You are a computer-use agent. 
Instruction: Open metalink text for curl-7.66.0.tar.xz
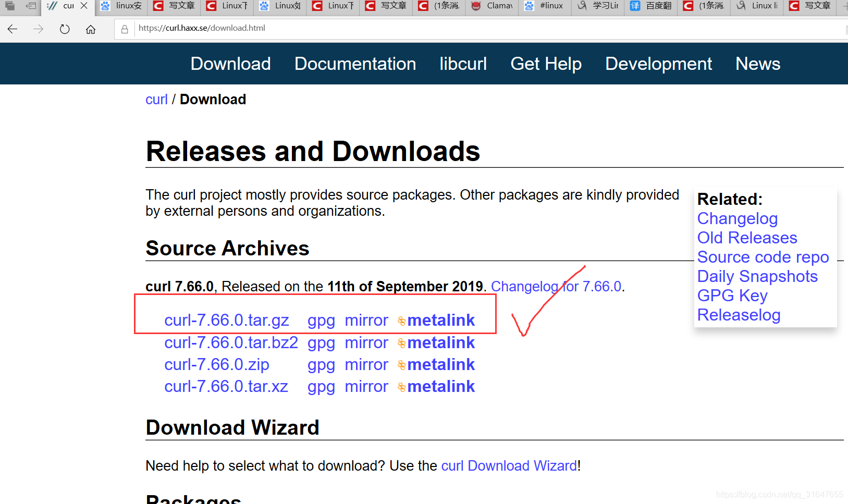tap(441, 386)
